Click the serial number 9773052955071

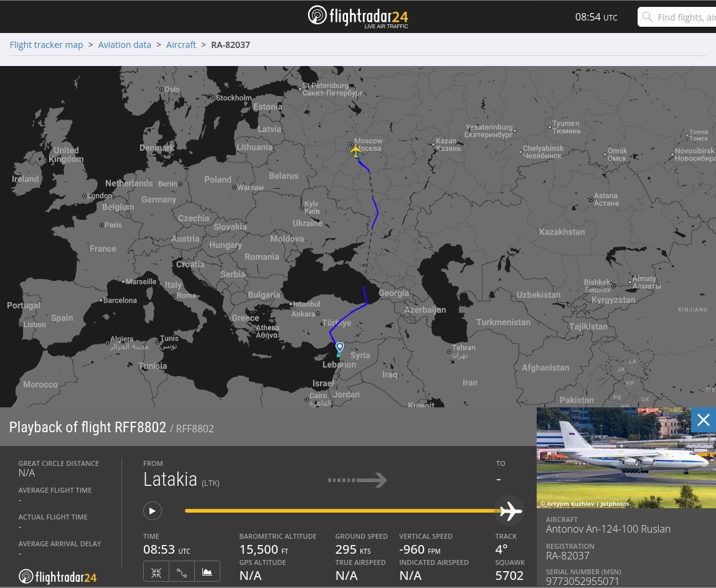point(582,581)
